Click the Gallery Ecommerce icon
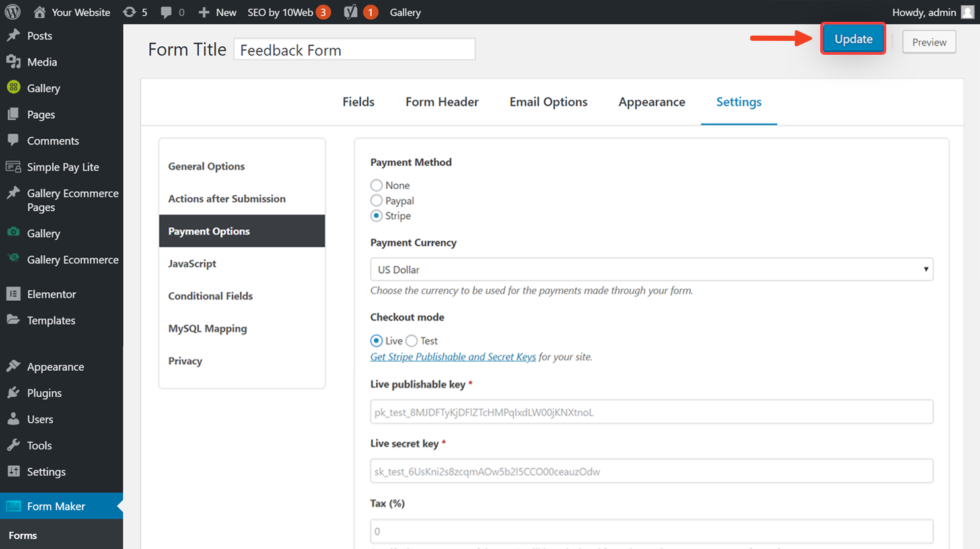The width and height of the screenshot is (980, 549). pos(13,259)
